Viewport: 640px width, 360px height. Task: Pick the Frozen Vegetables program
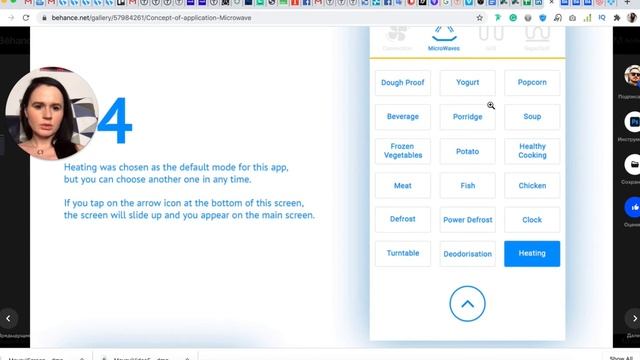(x=403, y=151)
